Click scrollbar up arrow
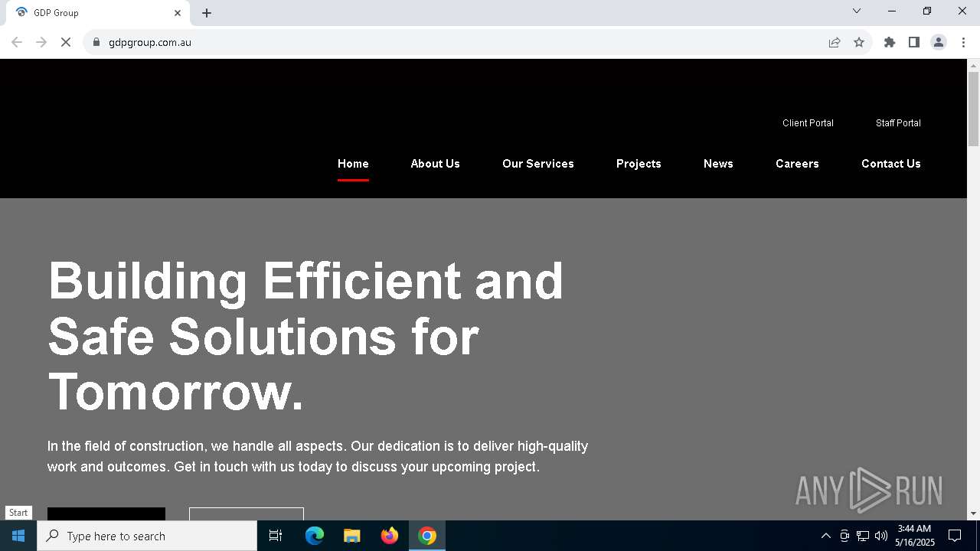 coord(973,65)
